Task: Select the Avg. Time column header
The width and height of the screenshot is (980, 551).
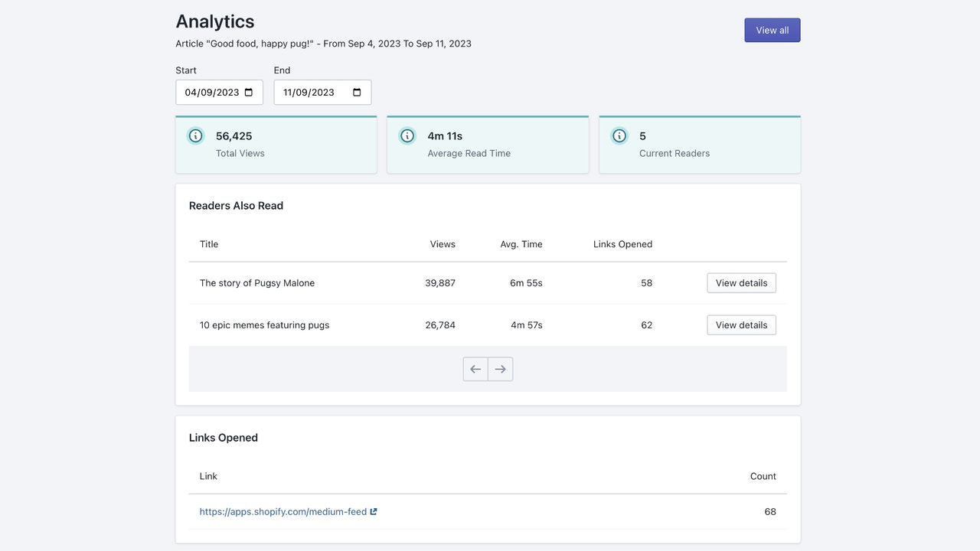Action: 521,244
